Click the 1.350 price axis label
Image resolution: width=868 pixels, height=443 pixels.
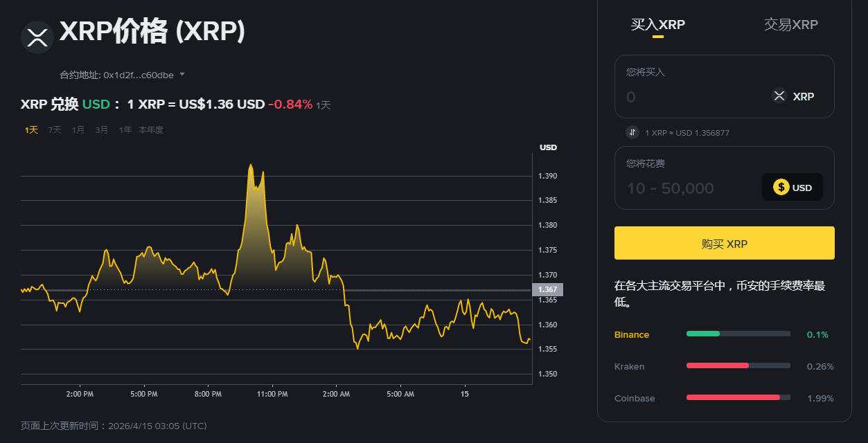click(547, 374)
